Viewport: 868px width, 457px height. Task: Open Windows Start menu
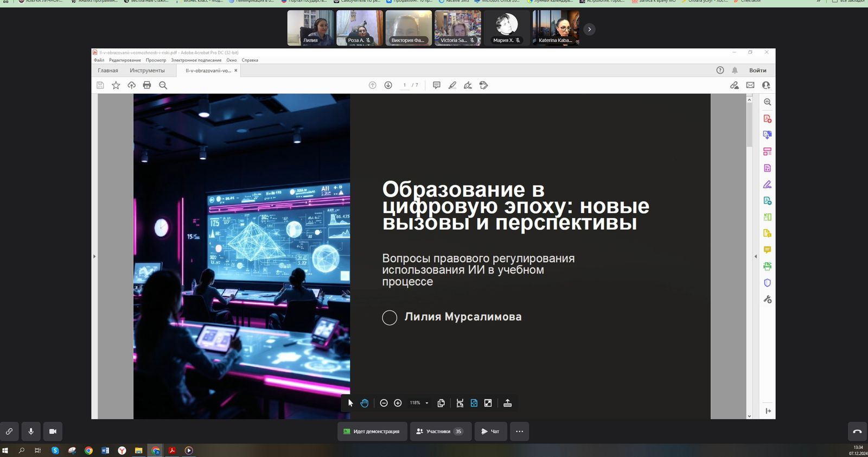pos(5,450)
